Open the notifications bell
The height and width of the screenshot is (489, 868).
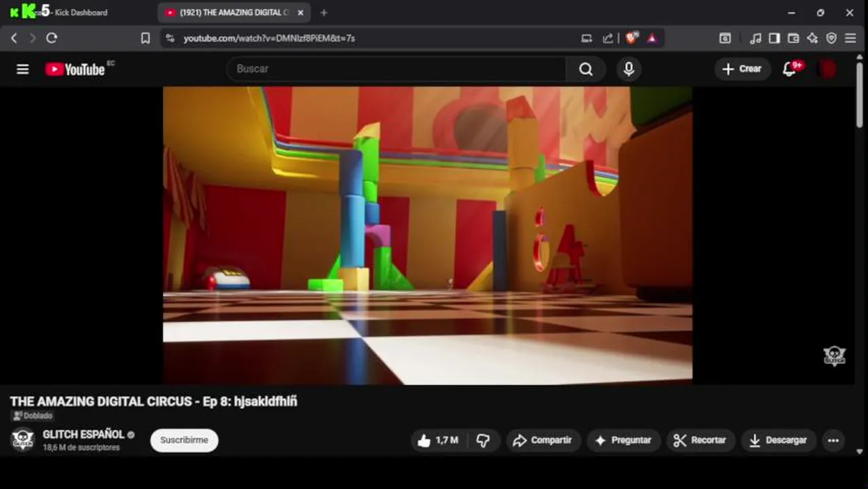790,69
